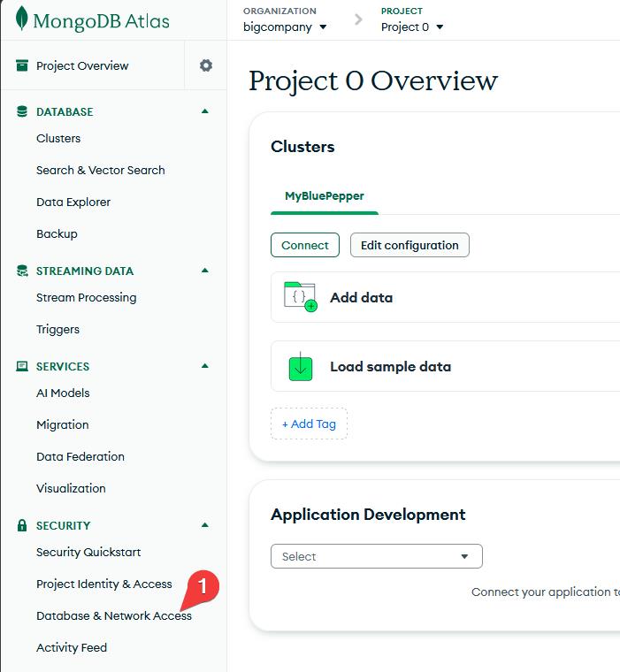
Task: Click the DATABASE section heading
Action: [x=65, y=112]
